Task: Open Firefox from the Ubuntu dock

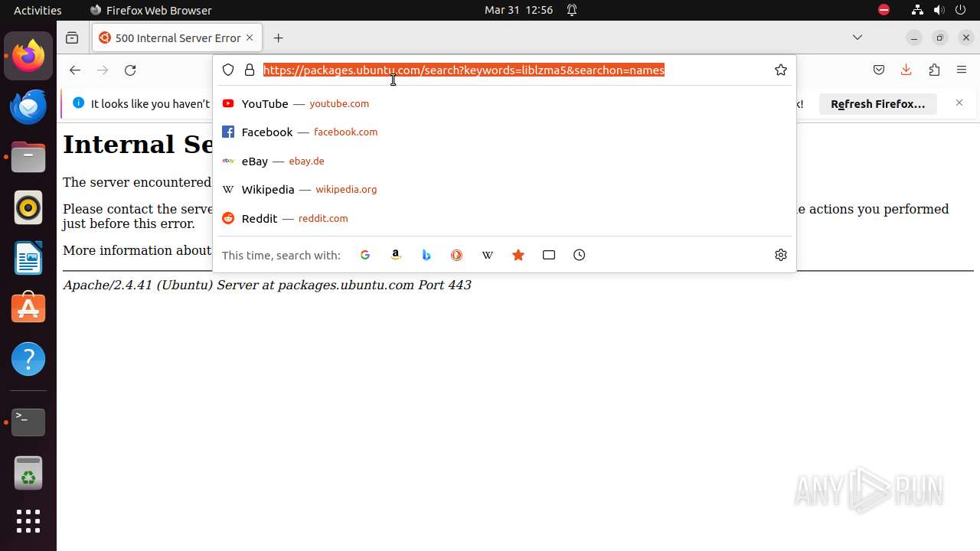Action: pos(28,56)
